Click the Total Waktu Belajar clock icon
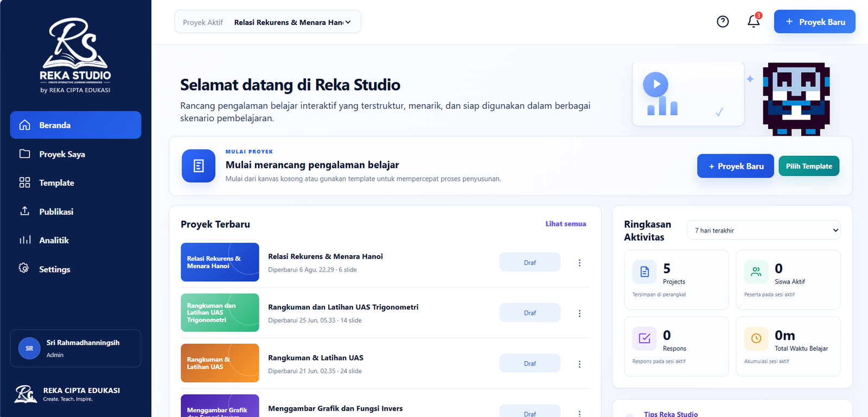The image size is (868, 417). click(x=756, y=338)
